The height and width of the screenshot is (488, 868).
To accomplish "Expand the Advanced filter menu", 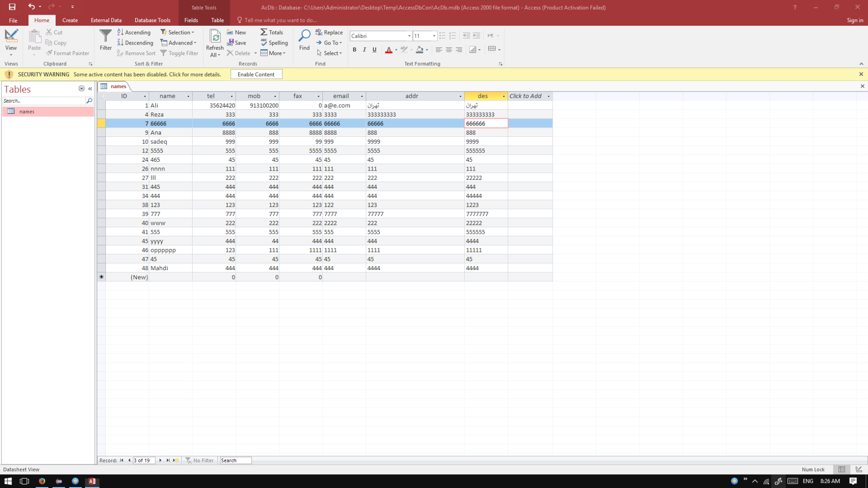I will (x=179, y=43).
